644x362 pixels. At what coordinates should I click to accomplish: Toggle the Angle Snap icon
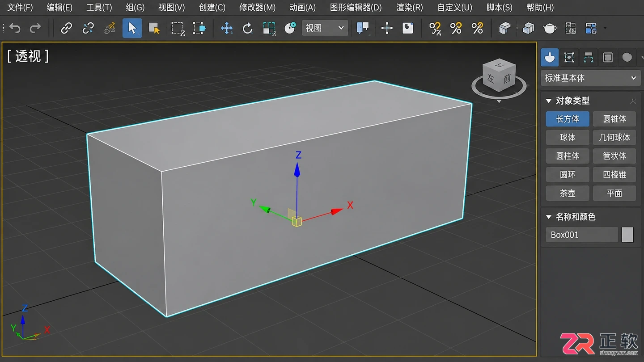click(x=456, y=28)
